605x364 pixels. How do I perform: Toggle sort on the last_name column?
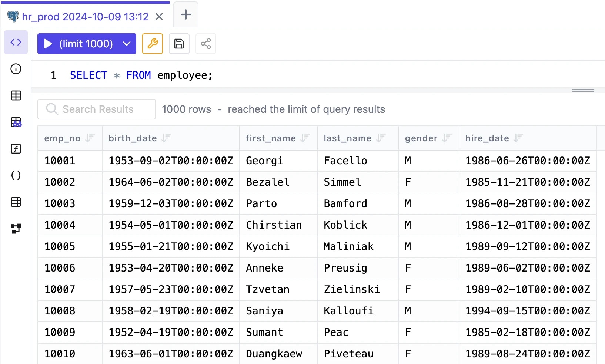point(381,138)
